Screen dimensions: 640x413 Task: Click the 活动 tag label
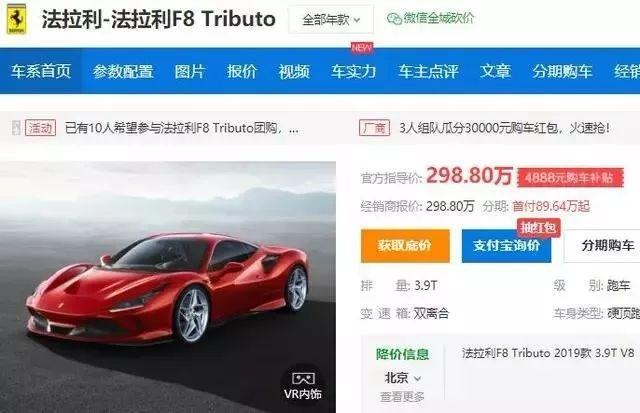click(x=40, y=128)
